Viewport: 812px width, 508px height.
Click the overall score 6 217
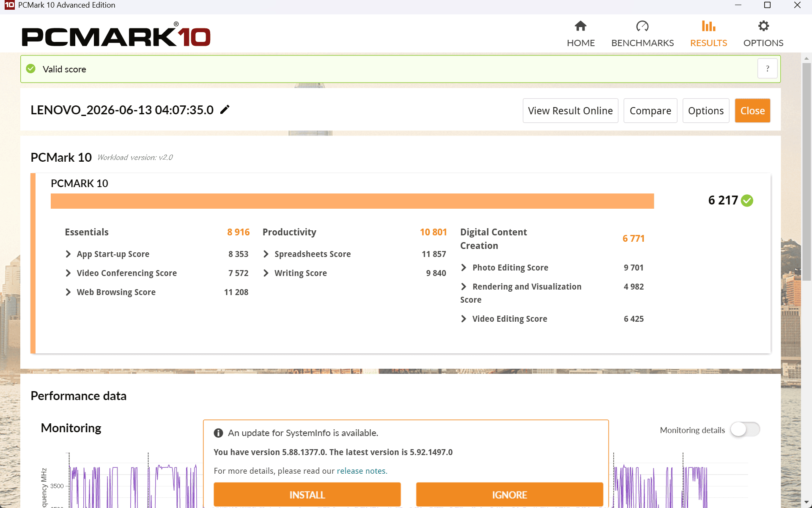[x=723, y=200]
